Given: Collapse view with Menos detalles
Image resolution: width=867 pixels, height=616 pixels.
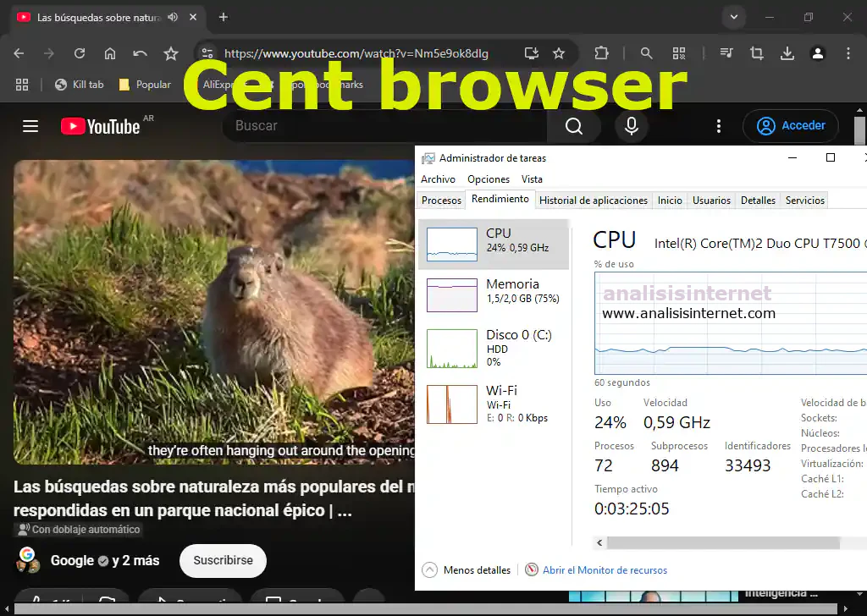Looking at the screenshot, I should point(467,569).
